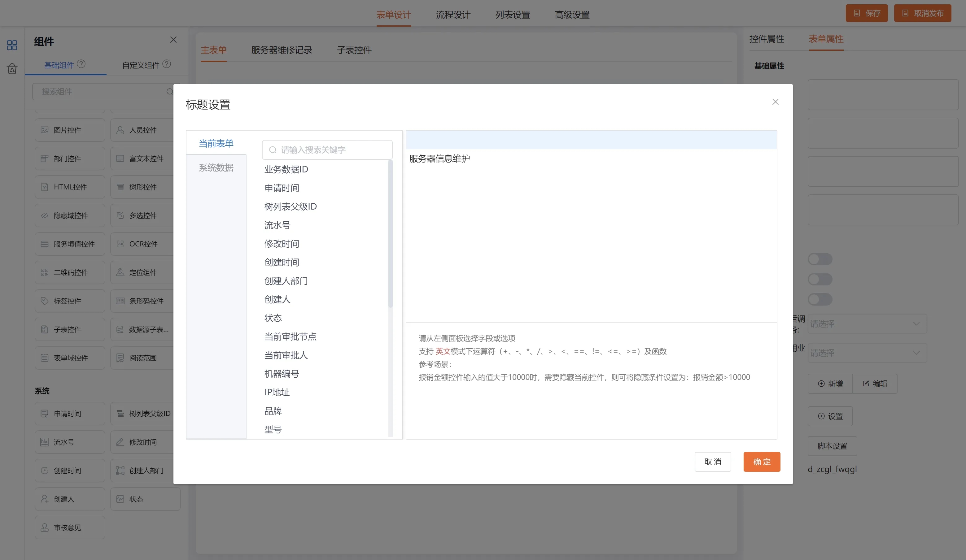This screenshot has height=560, width=966.
Task: Open the 流程设计 top tab
Action: [453, 15]
